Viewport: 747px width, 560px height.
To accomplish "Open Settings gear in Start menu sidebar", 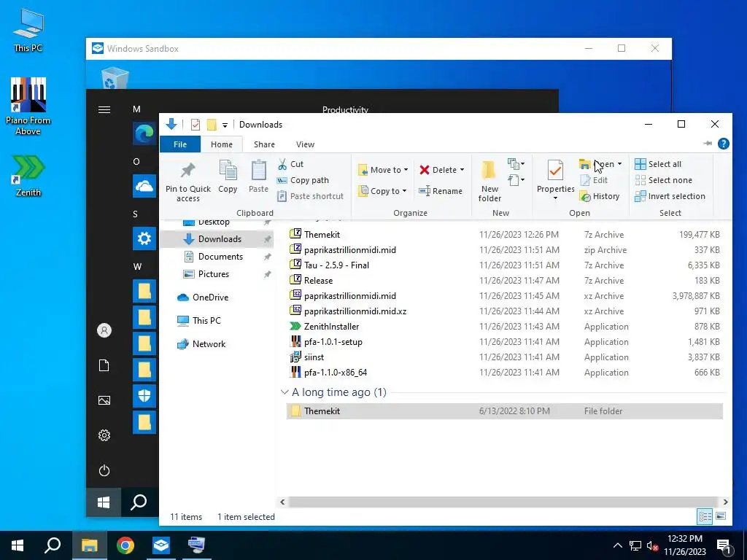I will coord(104,435).
